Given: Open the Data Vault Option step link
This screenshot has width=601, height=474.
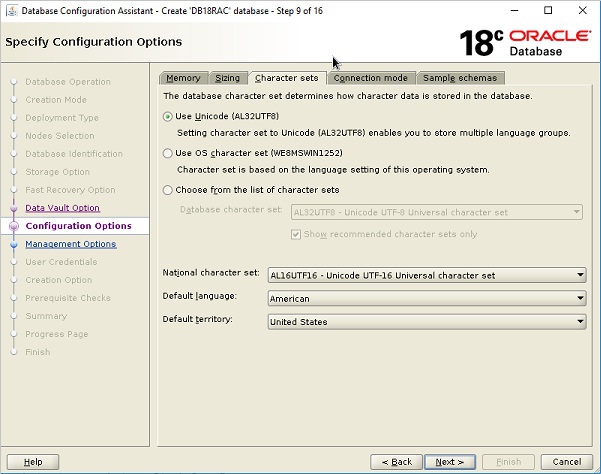Looking at the screenshot, I should [x=62, y=208].
